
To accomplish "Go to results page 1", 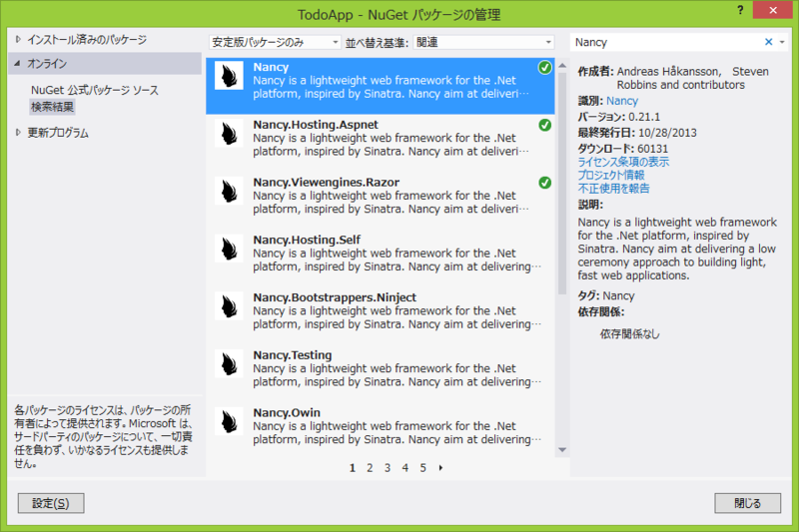I will (x=353, y=468).
